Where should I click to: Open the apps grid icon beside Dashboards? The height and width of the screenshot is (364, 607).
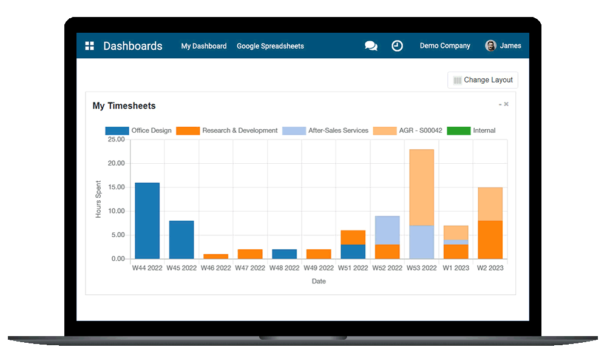[89, 45]
